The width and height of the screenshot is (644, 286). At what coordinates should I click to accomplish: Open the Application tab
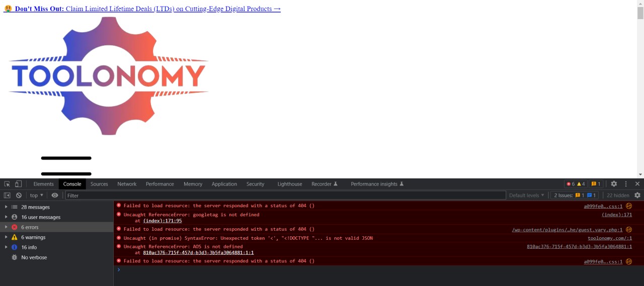click(x=224, y=184)
